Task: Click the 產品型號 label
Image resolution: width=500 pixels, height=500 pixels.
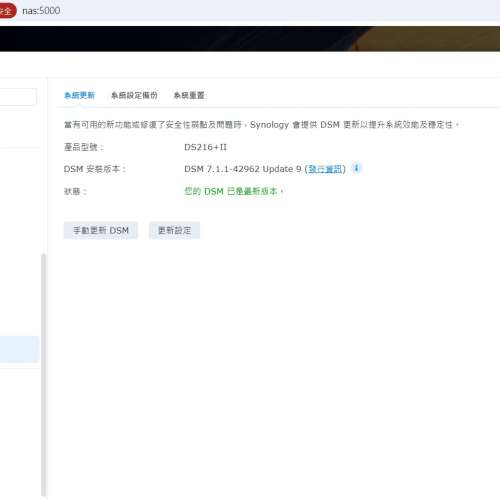Action: pyautogui.click(x=84, y=147)
